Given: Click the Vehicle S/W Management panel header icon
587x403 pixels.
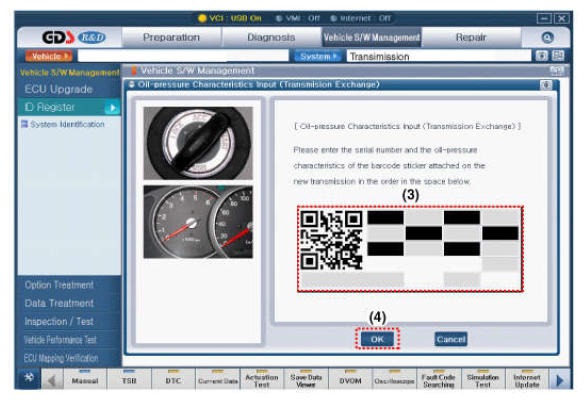Looking at the screenshot, I should [x=557, y=70].
